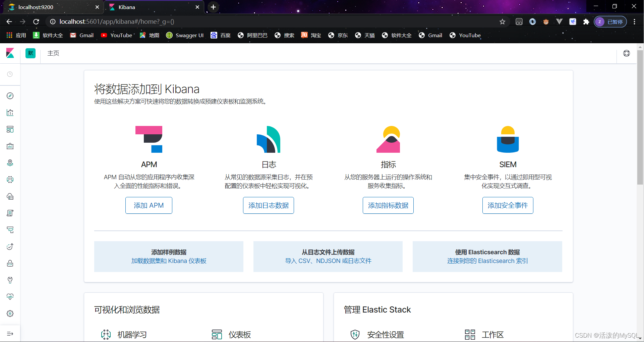
Task: Open the Management gear icon in sidebar
Action: pyautogui.click(x=10, y=314)
